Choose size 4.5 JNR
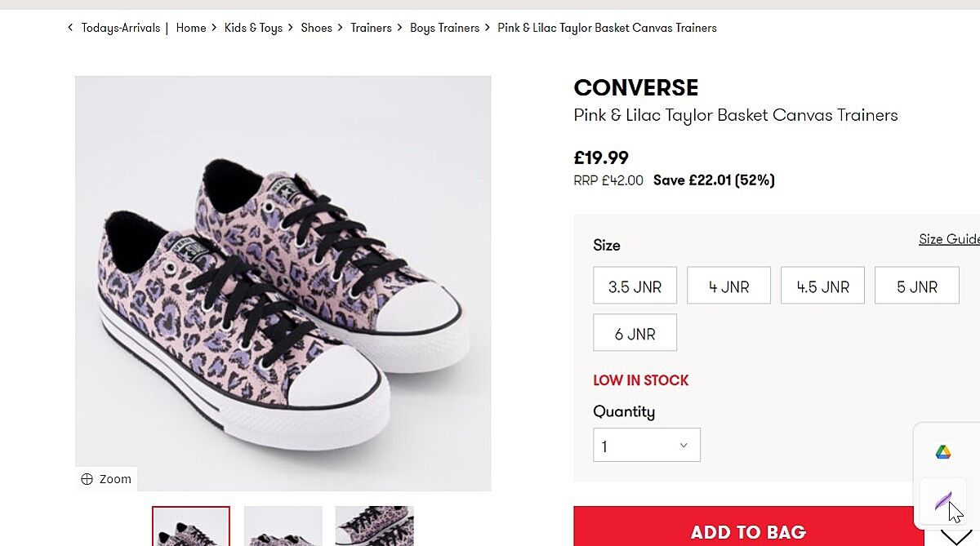The width and height of the screenshot is (980, 546). click(822, 286)
